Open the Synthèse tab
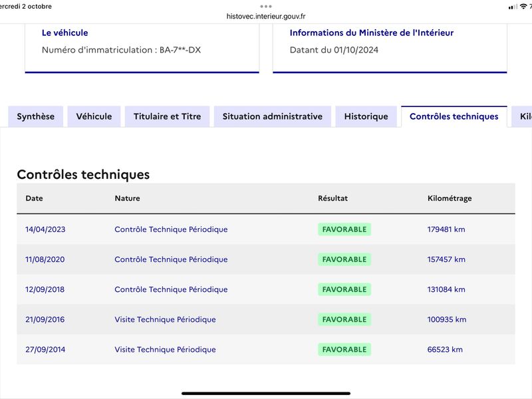 [x=36, y=116]
